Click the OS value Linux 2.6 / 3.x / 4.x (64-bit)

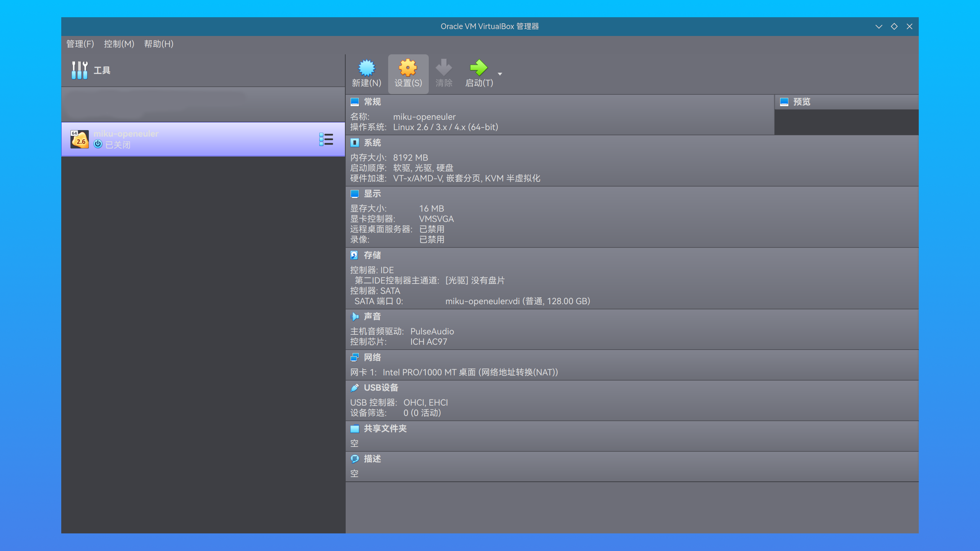(446, 127)
